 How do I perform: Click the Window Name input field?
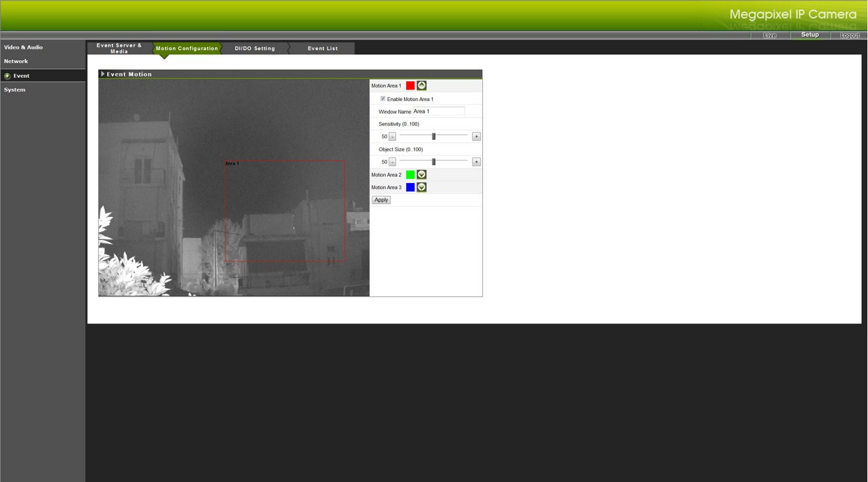439,111
